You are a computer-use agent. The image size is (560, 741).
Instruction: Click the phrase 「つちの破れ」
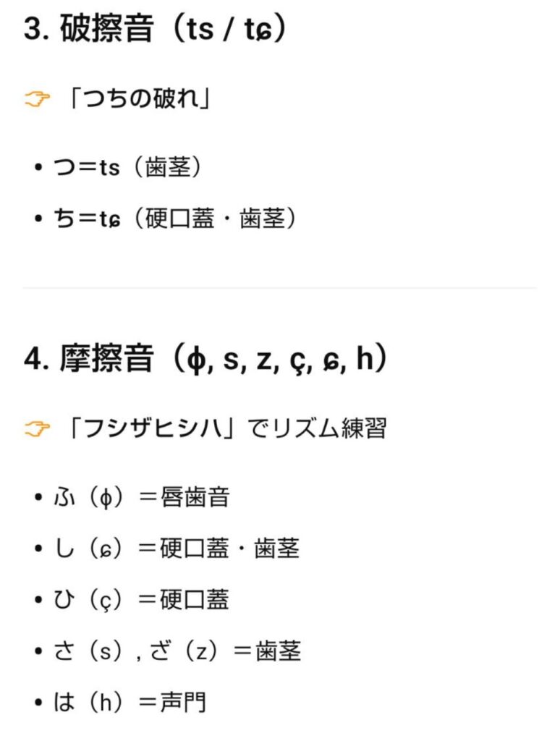tap(138, 99)
